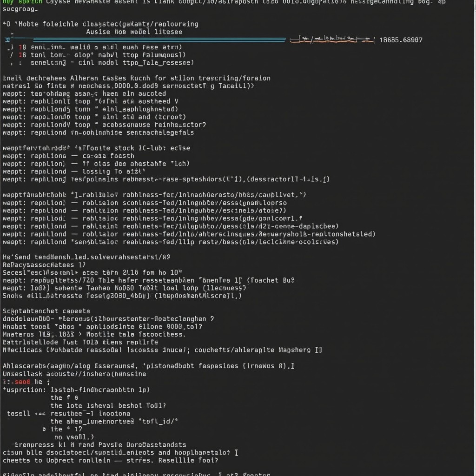Click the text cursor after "Magsherg"
This screenshot has height=476, width=476.
[319, 350]
